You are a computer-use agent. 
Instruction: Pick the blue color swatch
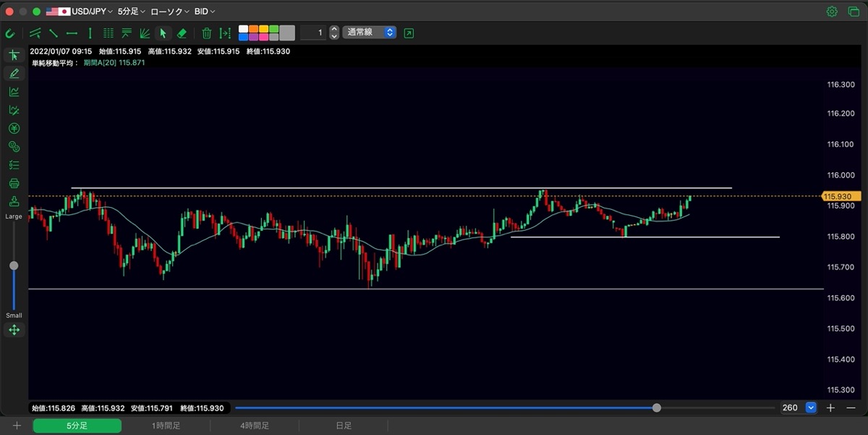coord(244,37)
